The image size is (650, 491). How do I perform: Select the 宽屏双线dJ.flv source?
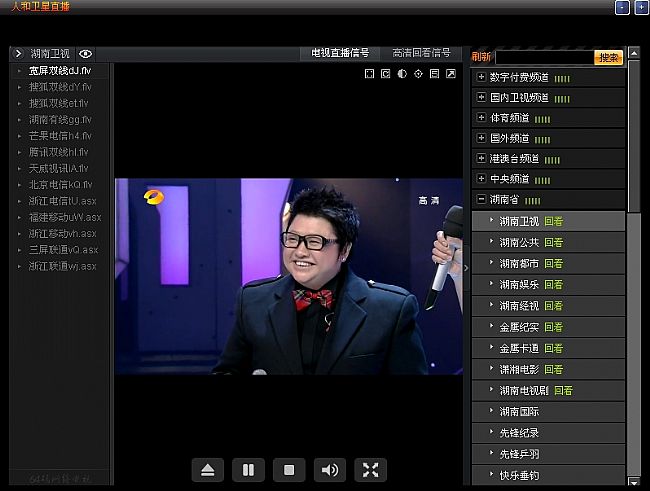(x=60, y=71)
